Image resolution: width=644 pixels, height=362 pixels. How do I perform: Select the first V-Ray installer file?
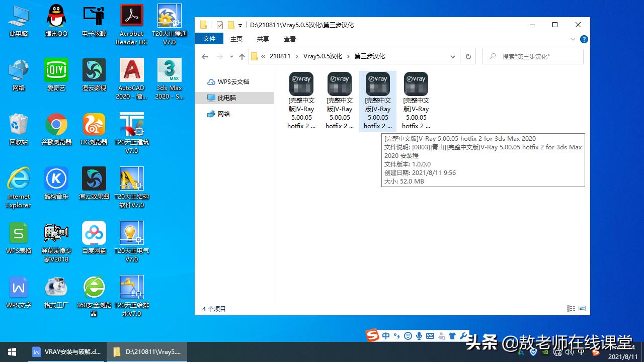[x=301, y=101]
